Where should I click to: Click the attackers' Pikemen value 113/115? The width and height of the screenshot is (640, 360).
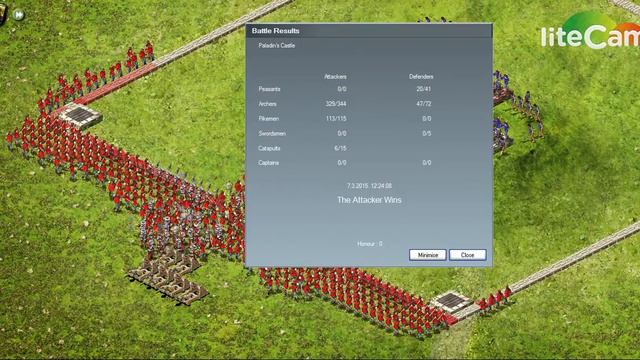tap(336, 119)
